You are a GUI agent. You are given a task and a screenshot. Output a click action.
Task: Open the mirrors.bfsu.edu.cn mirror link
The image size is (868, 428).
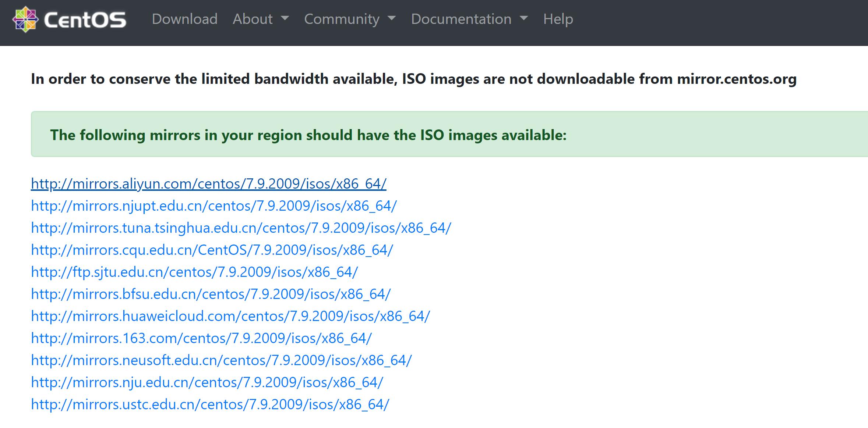coord(211,293)
